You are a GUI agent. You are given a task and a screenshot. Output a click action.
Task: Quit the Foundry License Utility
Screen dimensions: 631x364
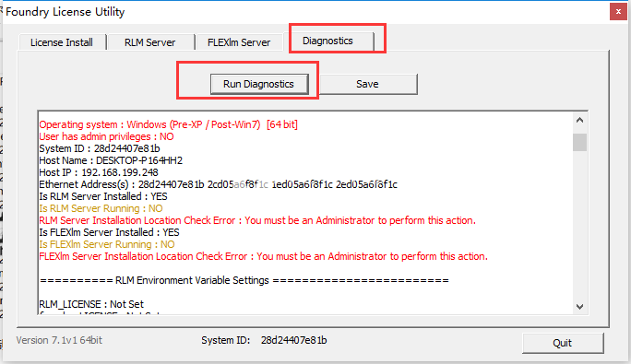pos(563,343)
